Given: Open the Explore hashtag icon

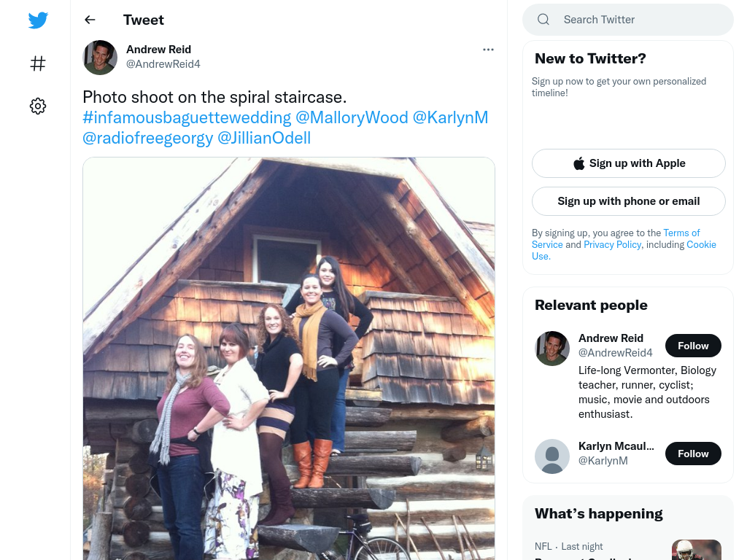Looking at the screenshot, I should (x=38, y=63).
